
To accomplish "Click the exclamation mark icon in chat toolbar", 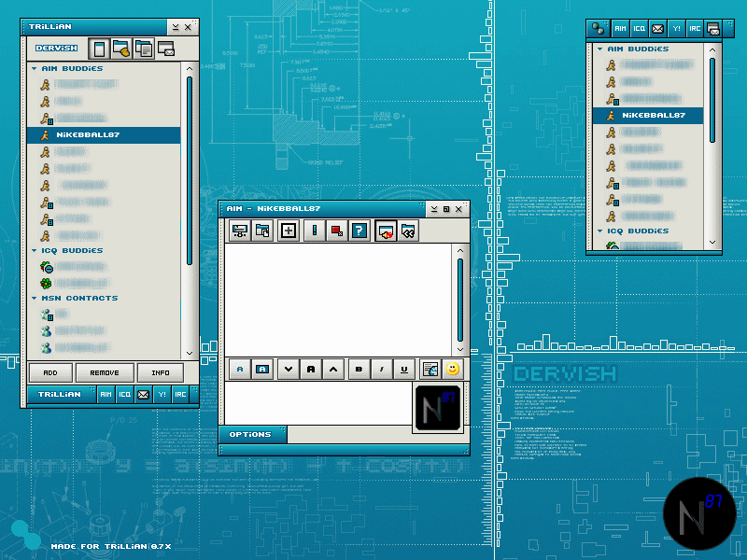I will point(315,231).
